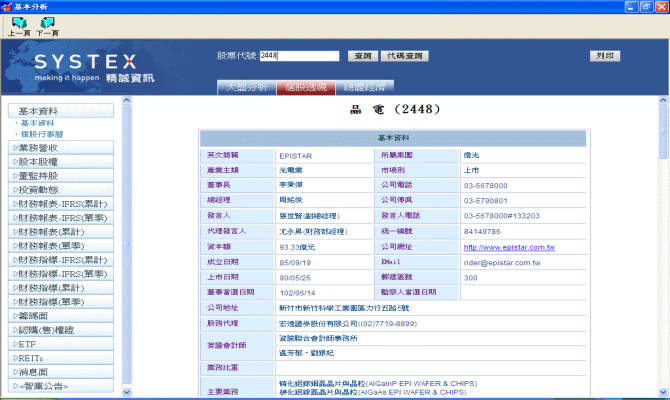Open 個股行事曆 sidebar link

coord(42,134)
